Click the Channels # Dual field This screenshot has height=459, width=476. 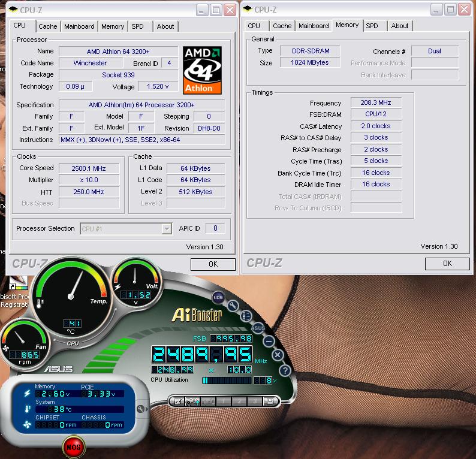click(x=435, y=51)
